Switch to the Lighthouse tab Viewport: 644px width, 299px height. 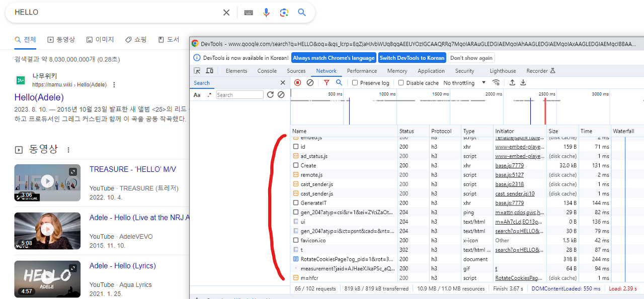[x=503, y=71]
